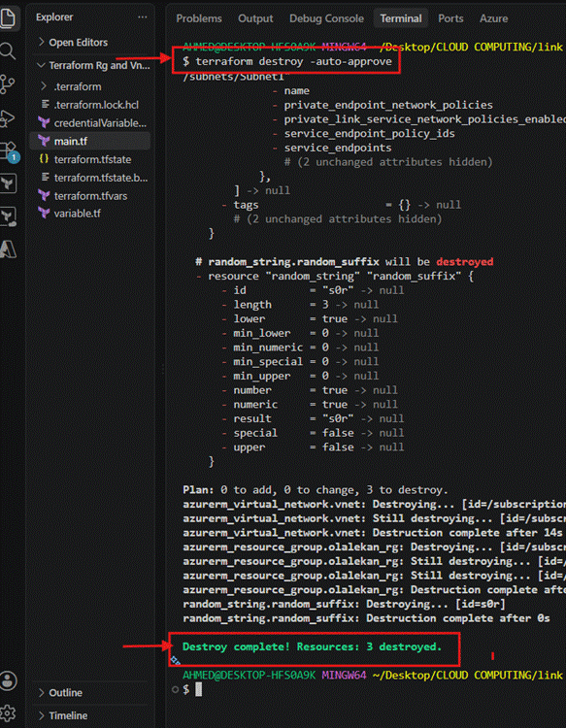Click the 'terraform destroy -auto-approve' command text

(x=293, y=61)
